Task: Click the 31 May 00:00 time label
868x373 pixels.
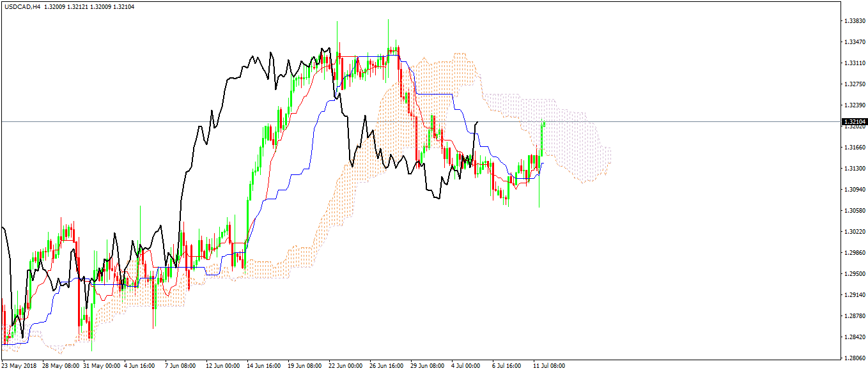Action: [102, 367]
